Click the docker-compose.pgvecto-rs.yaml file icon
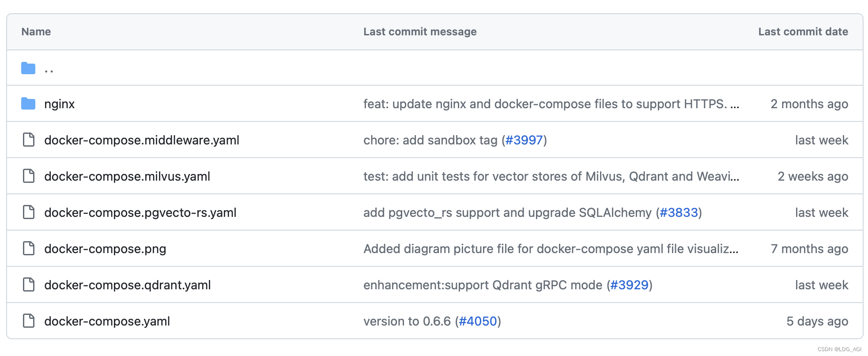The image size is (868, 356). [x=29, y=212]
